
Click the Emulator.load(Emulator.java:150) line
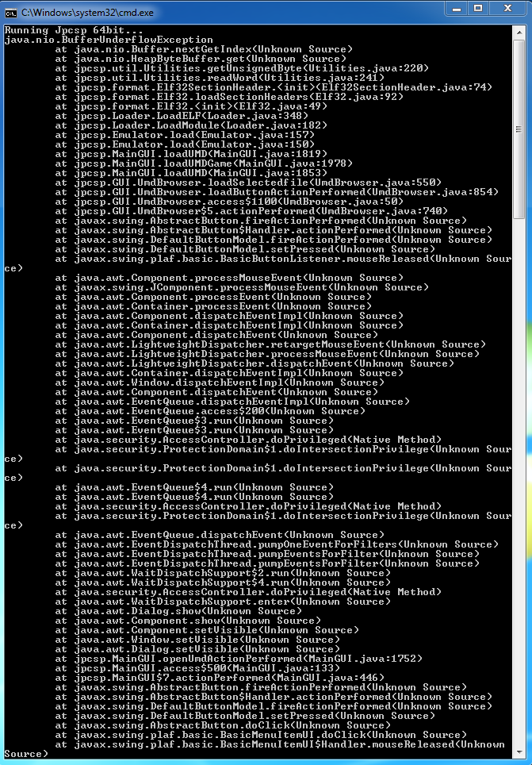tap(184, 144)
